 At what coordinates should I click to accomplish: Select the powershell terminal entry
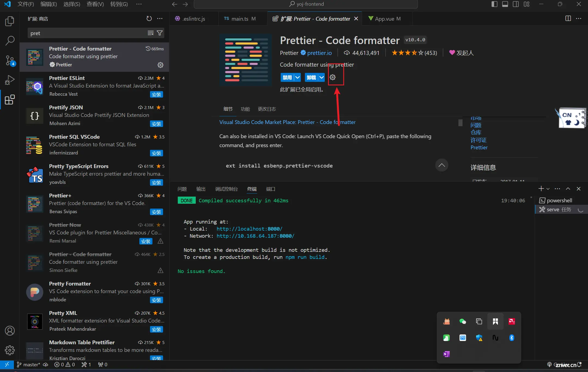pos(560,200)
